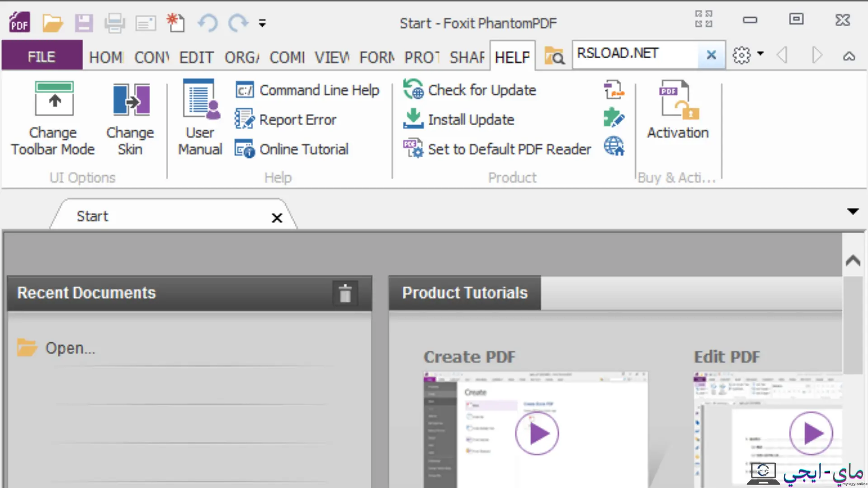Click the page icon right of Check for Update
Viewport: 868px width, 488px height.
614,90
